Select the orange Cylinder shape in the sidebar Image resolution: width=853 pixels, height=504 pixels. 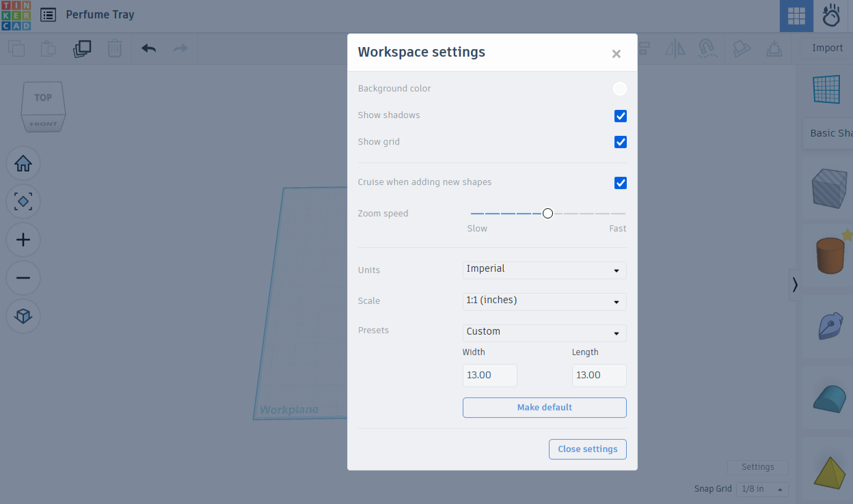829,253
